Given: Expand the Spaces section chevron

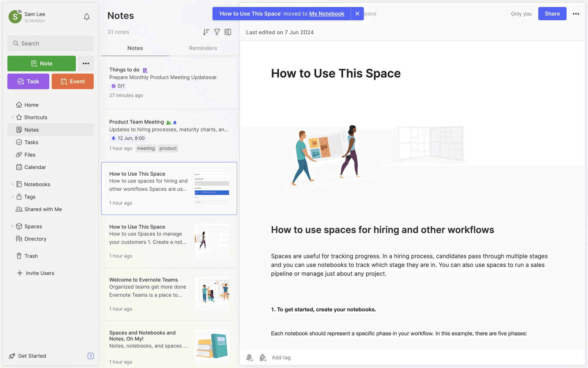Looking at the screenshot, I should (13, 226).
